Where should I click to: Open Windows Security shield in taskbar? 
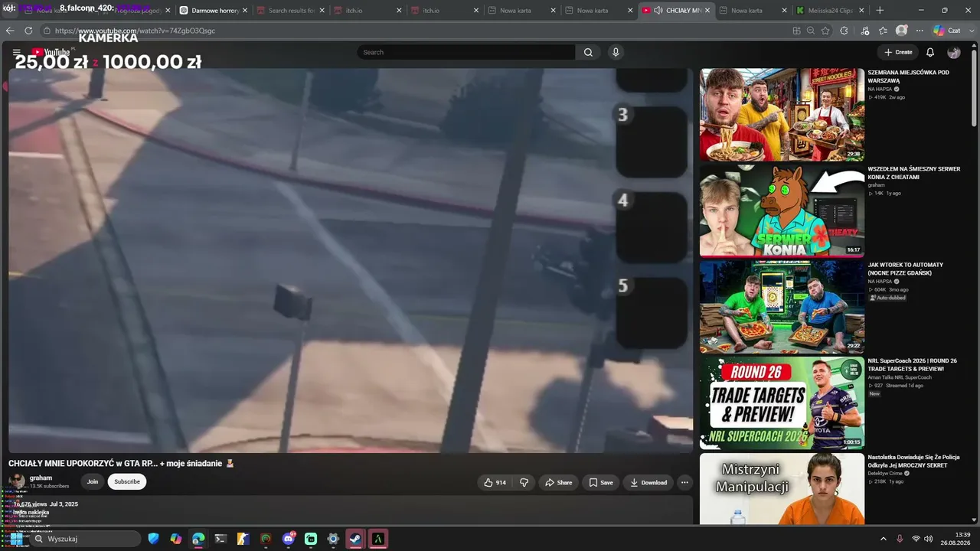[154, 539]
